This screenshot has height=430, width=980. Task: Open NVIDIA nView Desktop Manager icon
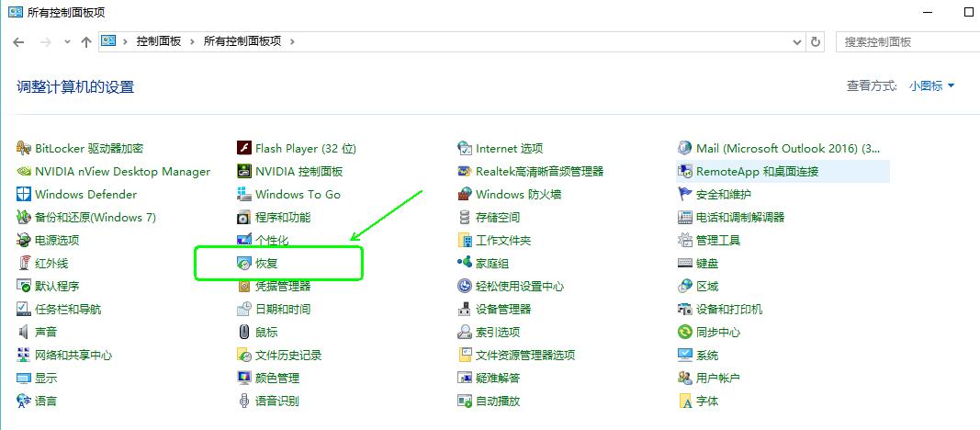[x=24, y=171]
